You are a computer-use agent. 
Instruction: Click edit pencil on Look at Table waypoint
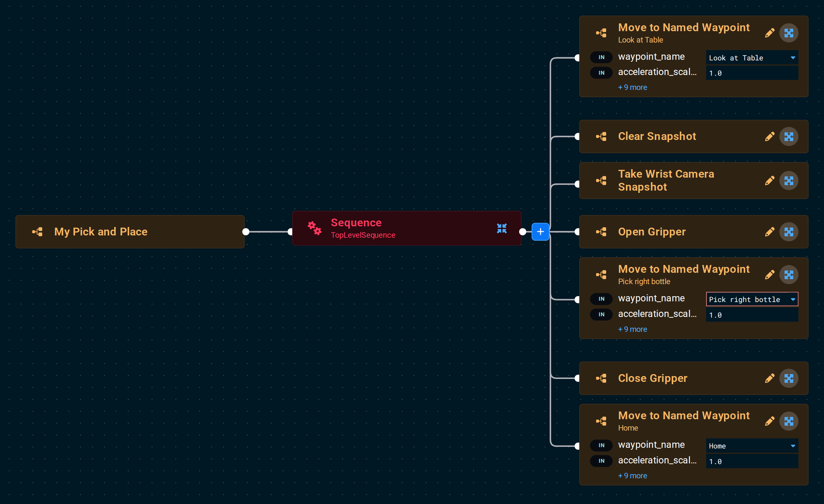point(769,33)
